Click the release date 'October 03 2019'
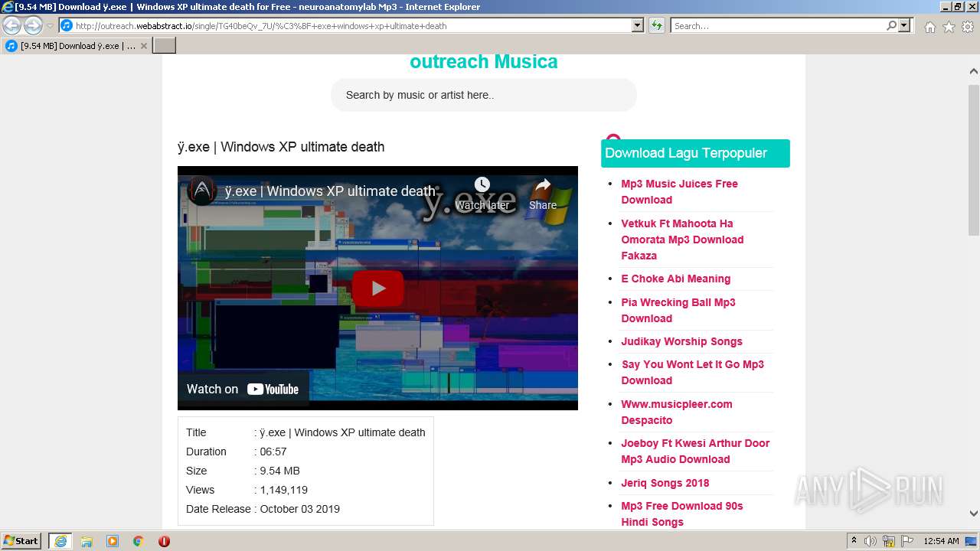This screenshot has width=980, height=551. click(299, 509)
